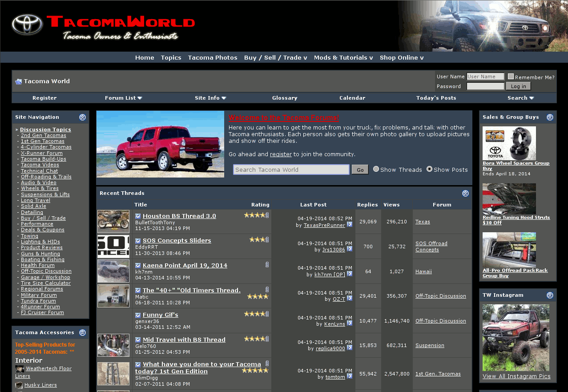Open the Site Info dropdown
The width and height of the screenshot is (568, 392).
[x=210, y=98]
